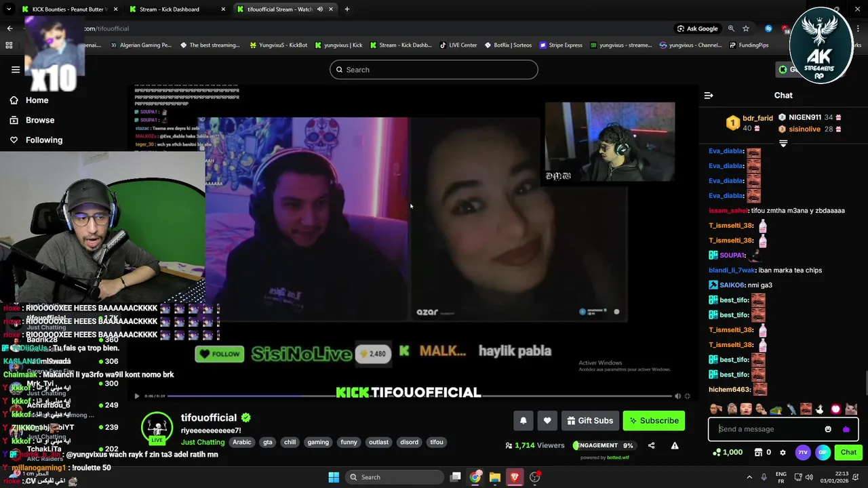Open the 1,000 channel points balance

click(728, 452)
